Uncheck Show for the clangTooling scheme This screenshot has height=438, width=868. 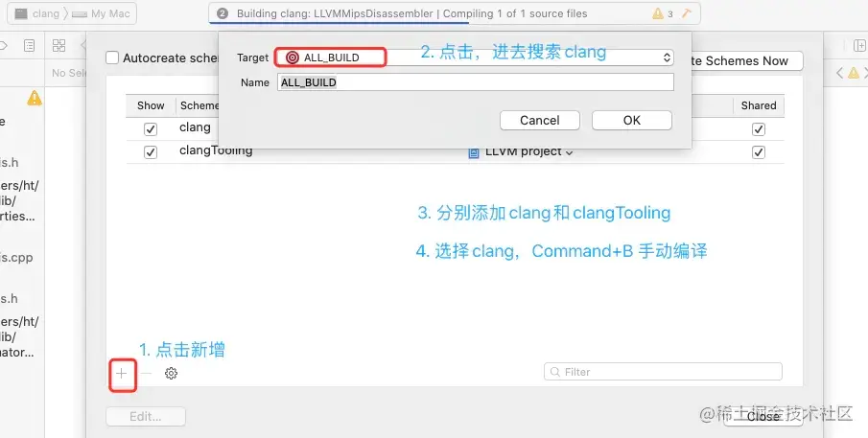(150, 152)
